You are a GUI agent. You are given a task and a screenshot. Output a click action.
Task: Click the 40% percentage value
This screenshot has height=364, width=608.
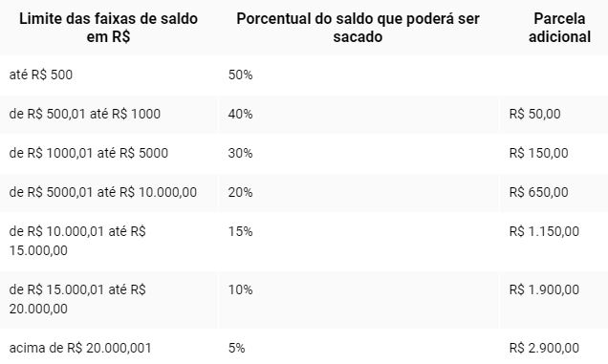click(x=240, y=114)
